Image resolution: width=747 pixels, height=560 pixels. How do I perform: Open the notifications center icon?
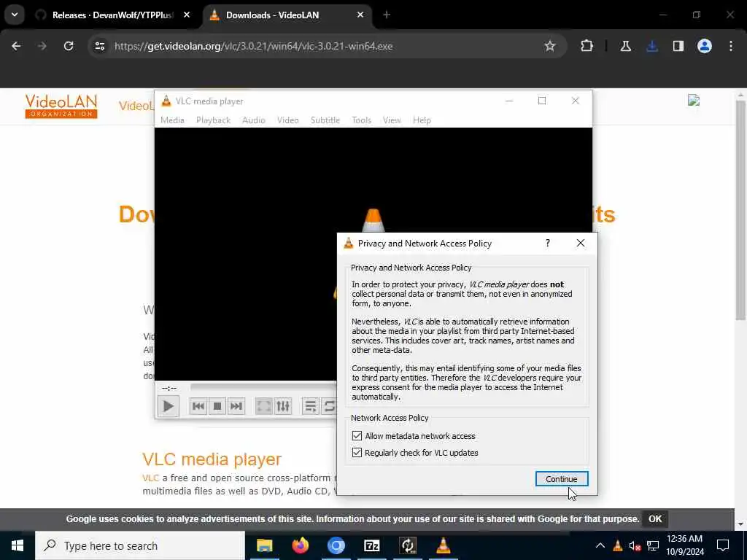click(x=723, y=545)
